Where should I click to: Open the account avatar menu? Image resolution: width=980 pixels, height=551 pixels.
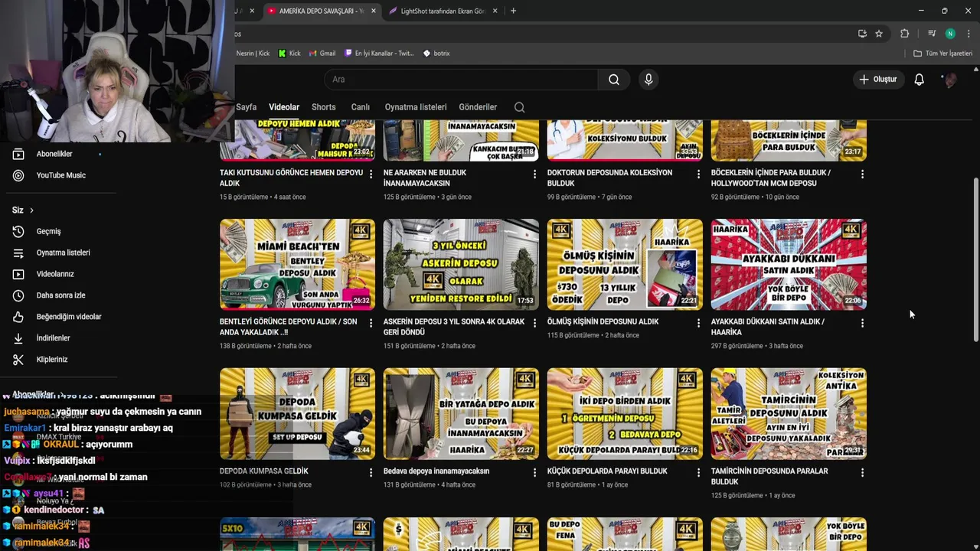coord(949,80)
